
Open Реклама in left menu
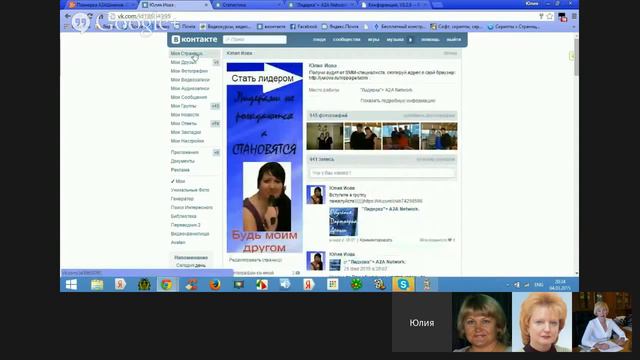[180, 170]
